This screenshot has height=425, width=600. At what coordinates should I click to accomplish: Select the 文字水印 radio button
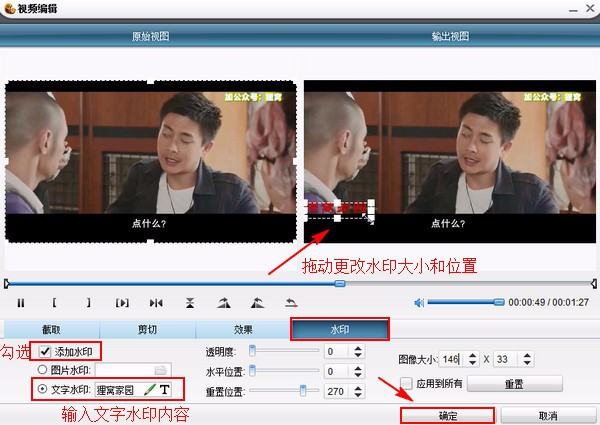pyautogui.click(x=42, y=389)
